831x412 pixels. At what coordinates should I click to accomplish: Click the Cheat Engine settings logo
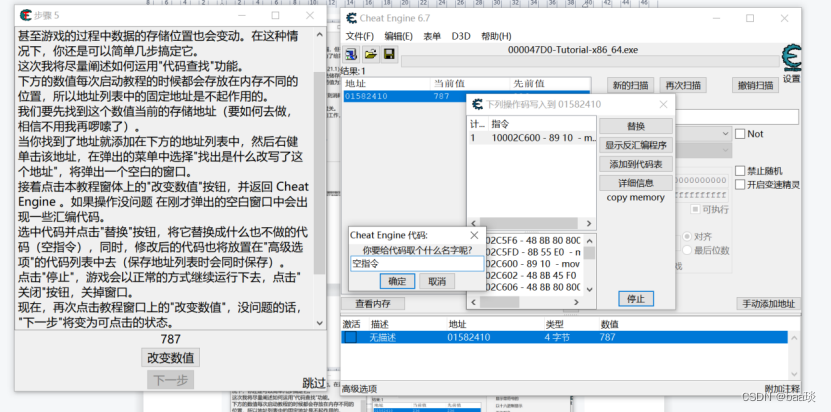[792, 58]
